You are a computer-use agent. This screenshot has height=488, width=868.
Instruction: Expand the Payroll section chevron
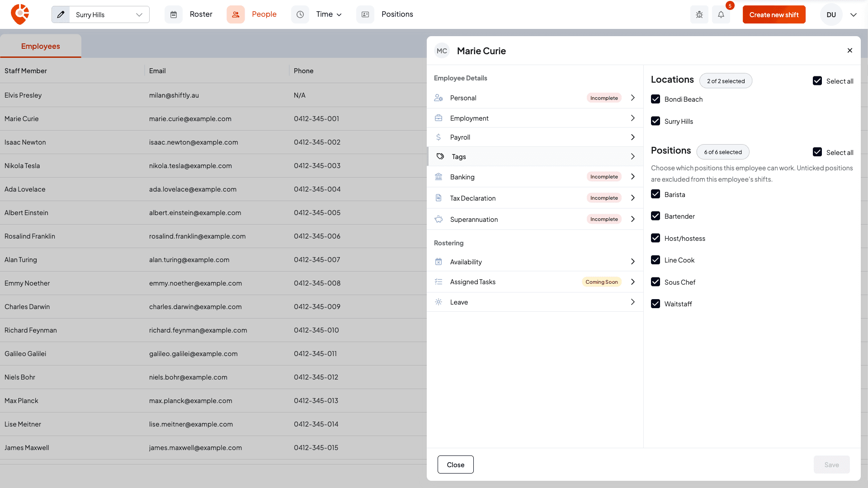pos(633,137)
